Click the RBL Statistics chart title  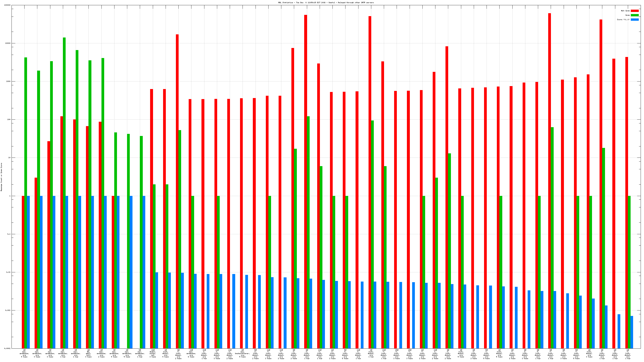pos(326,3)
